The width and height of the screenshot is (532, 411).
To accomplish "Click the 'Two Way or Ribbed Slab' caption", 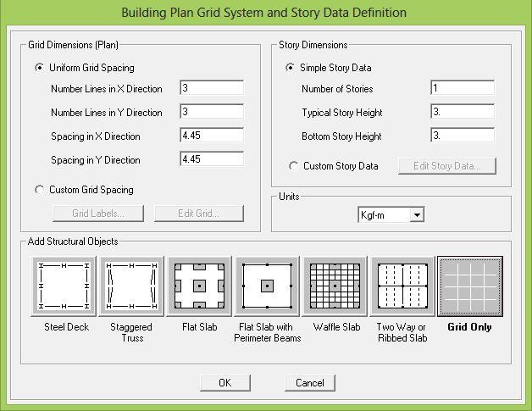I will coord(402,332).
